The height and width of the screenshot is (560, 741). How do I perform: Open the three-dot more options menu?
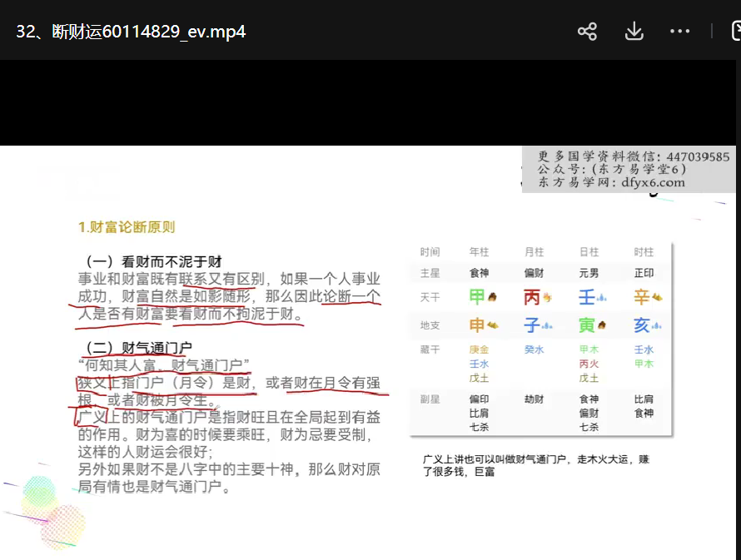coord(679,32)
